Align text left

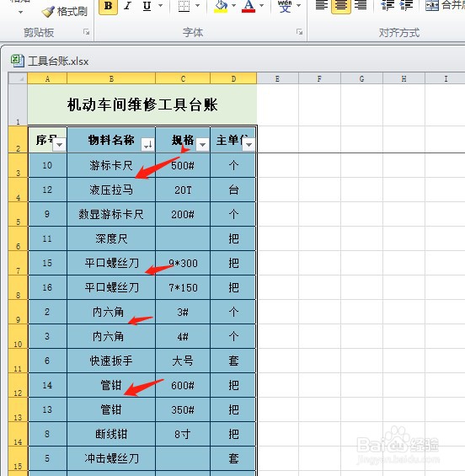pyautogui.click(x=322, y=6)
